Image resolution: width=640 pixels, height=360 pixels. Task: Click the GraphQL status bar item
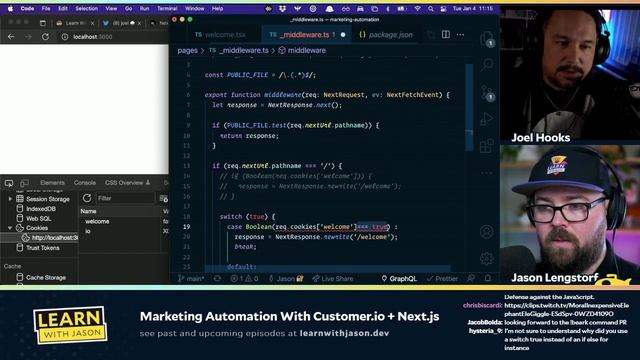[399, 279]
